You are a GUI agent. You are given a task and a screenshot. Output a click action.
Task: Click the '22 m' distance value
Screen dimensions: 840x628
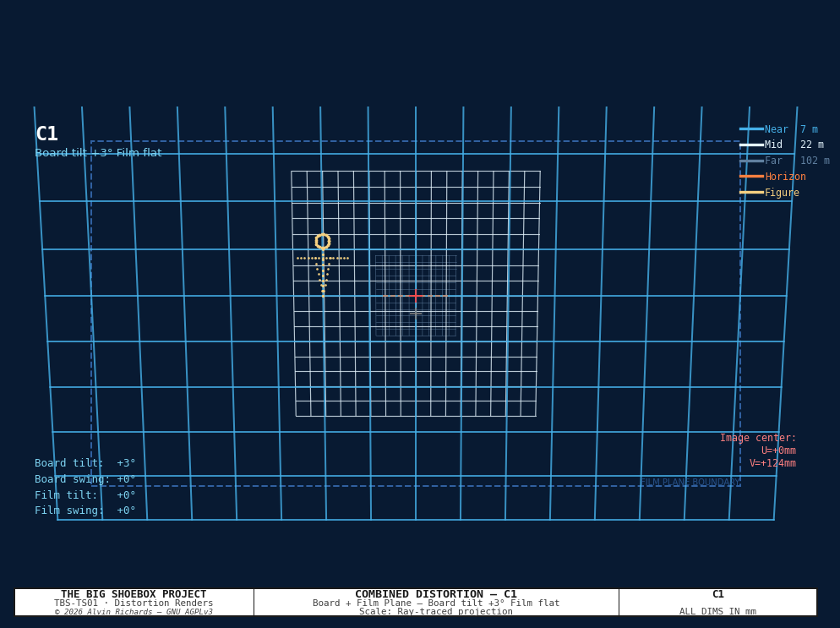tap(812, 145)
